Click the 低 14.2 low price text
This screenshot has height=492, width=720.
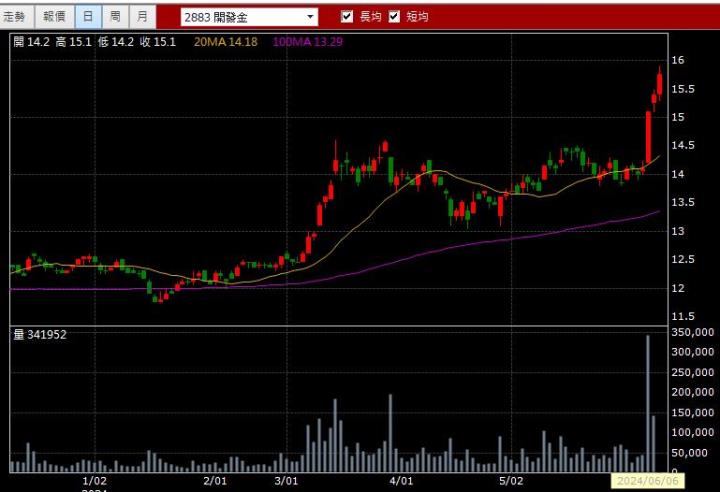(x=116, y=42)
